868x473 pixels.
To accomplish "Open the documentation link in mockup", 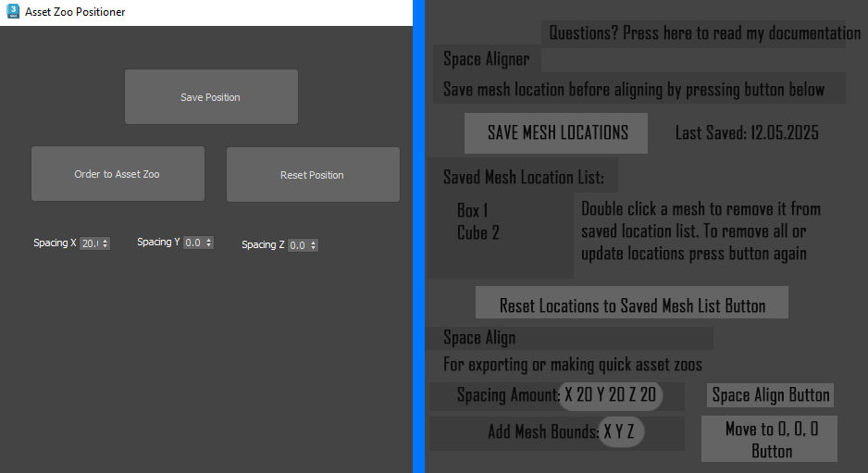I will (704, 33).
